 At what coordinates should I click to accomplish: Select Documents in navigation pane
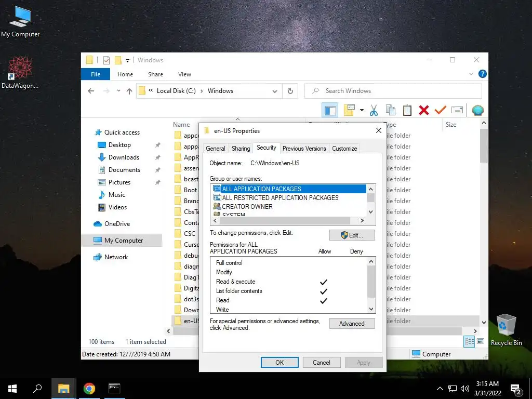(x=124, y=170)
